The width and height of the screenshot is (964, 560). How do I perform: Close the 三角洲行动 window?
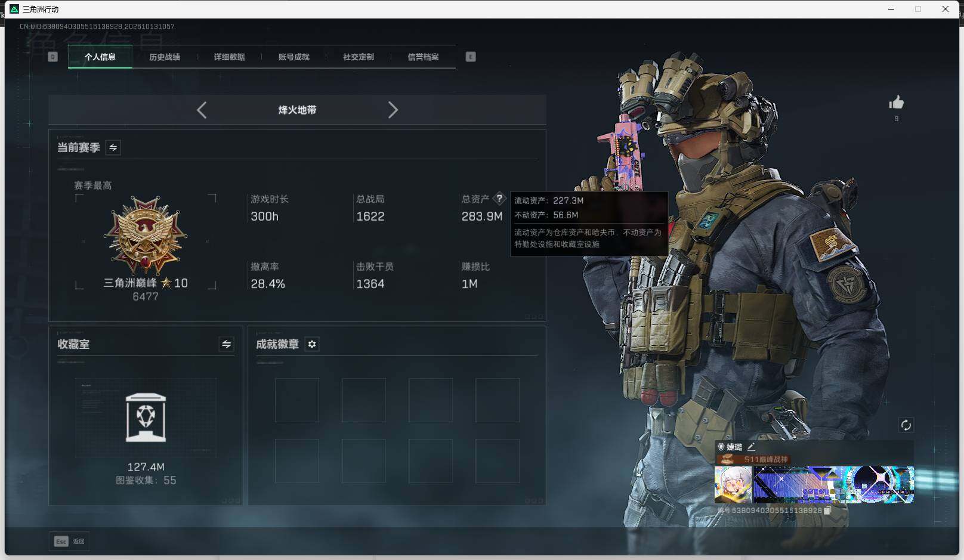[946, 9]
